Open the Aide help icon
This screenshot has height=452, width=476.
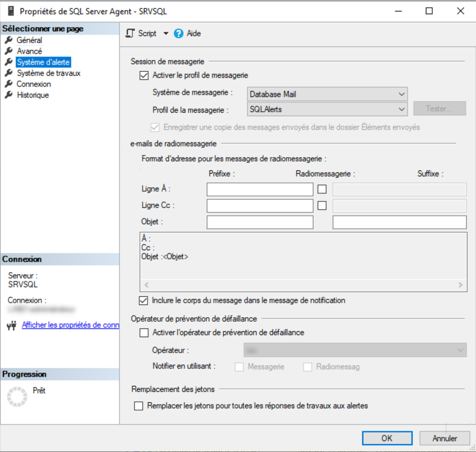178,34
